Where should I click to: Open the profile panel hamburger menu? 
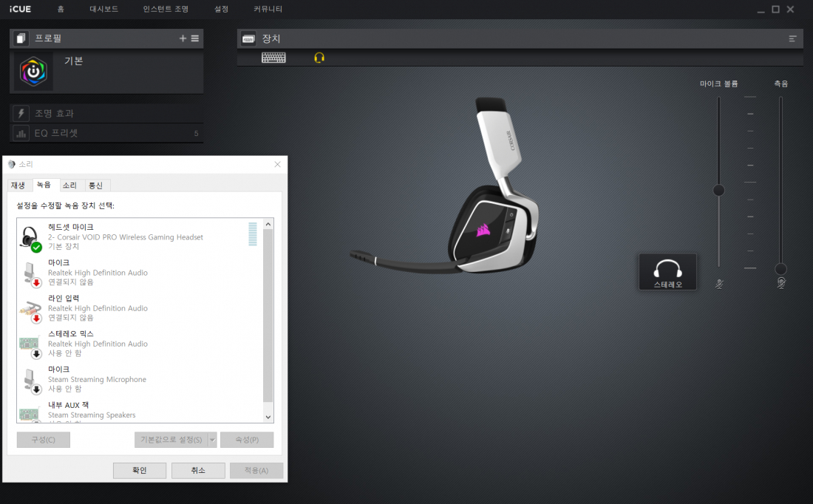[195, 38]
